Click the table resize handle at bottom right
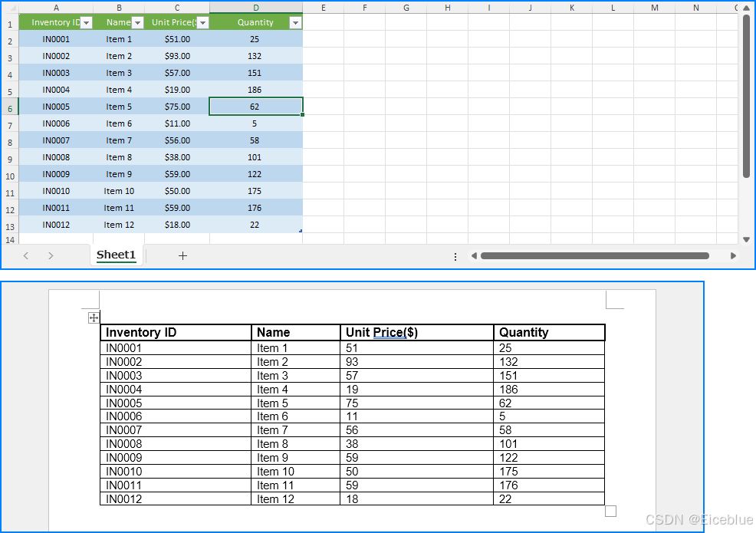 pyautogui.click(x=610, y=511)
